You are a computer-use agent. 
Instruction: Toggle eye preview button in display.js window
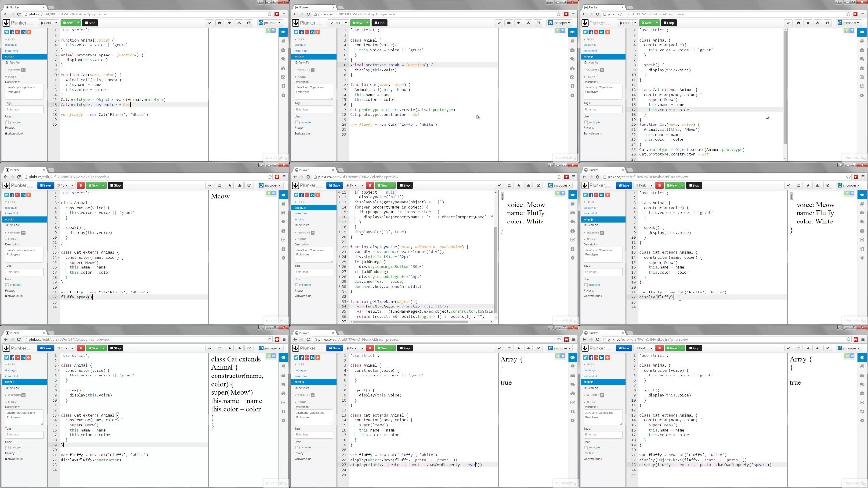coord(573,195)
